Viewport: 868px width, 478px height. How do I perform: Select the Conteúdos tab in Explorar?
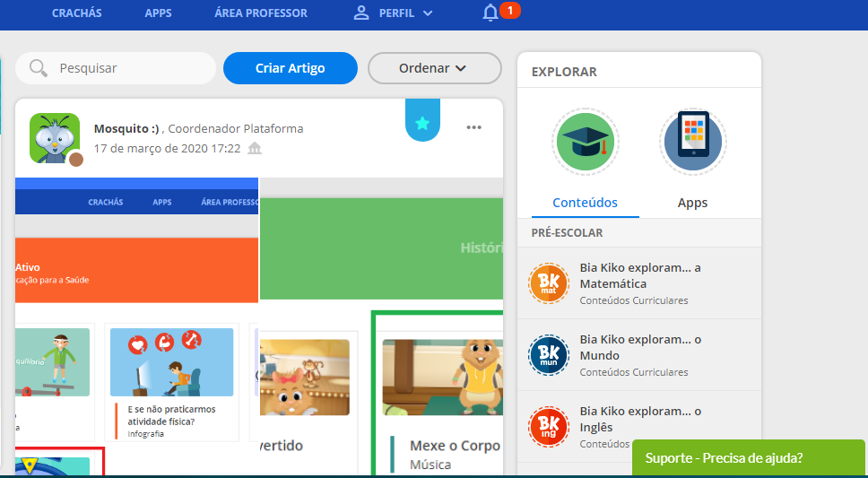[585, 203]
